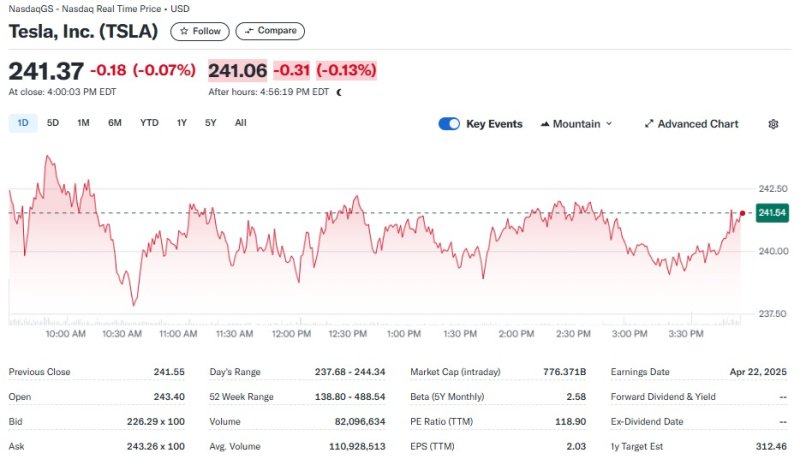Image resolution: width=800 pixels, height=459 pixels.
Task: Click the 3:30 PM axis label
Action: click(x=686, y=334)
